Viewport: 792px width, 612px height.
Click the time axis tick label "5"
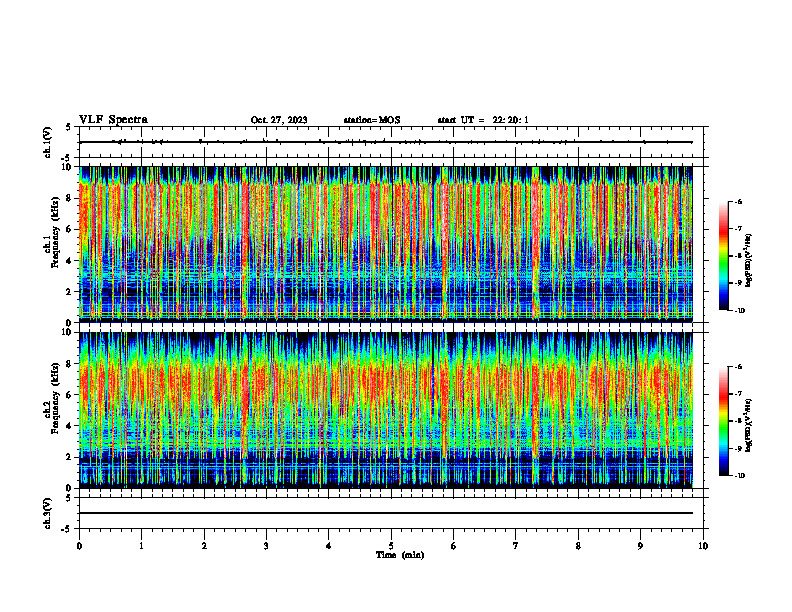pos(391,546)
